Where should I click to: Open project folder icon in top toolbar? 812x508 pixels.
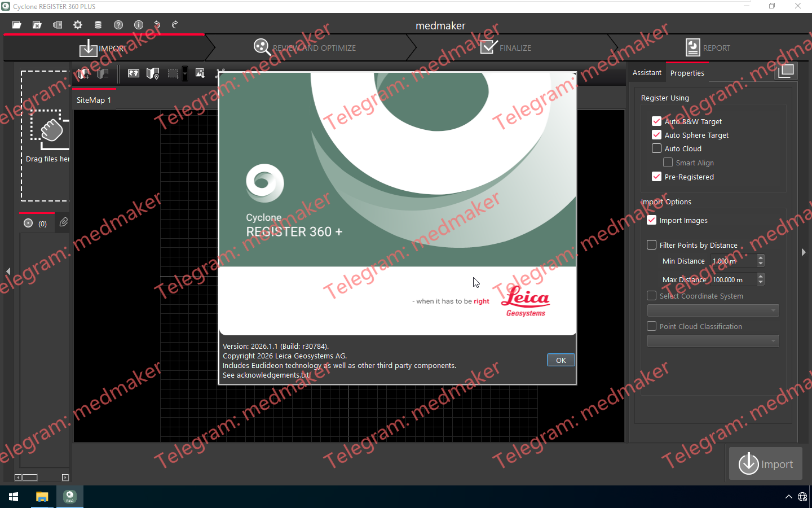point(17,25)
